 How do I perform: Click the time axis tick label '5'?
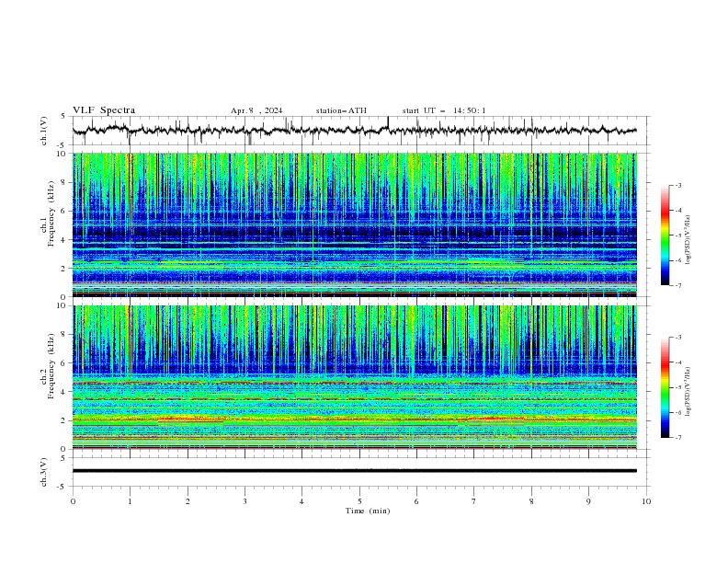359,501
